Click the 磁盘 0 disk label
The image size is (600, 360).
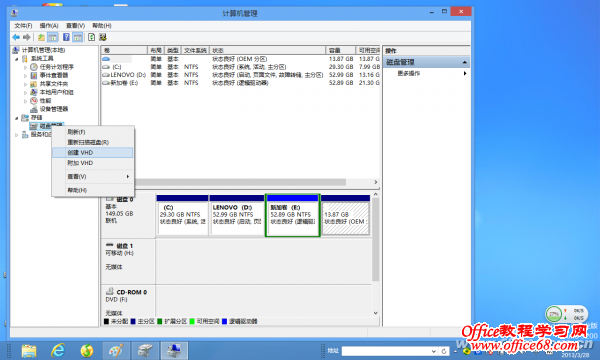pos(128,215)
